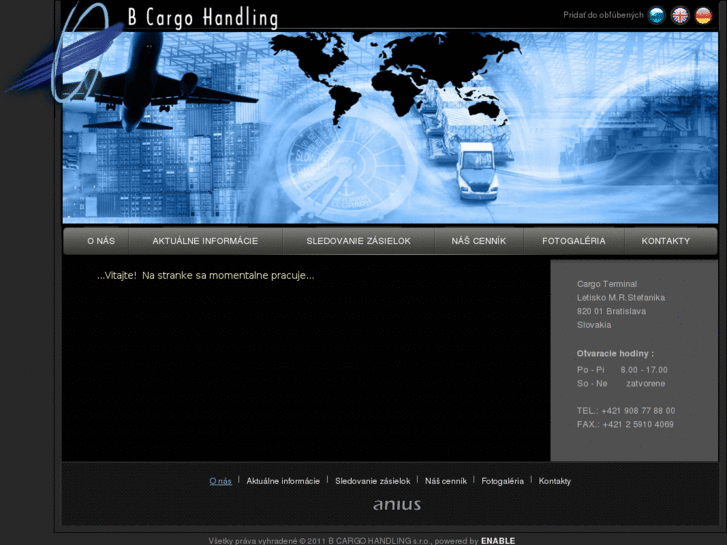Click footer link Aktuálne informácie

tap(283, 481)
